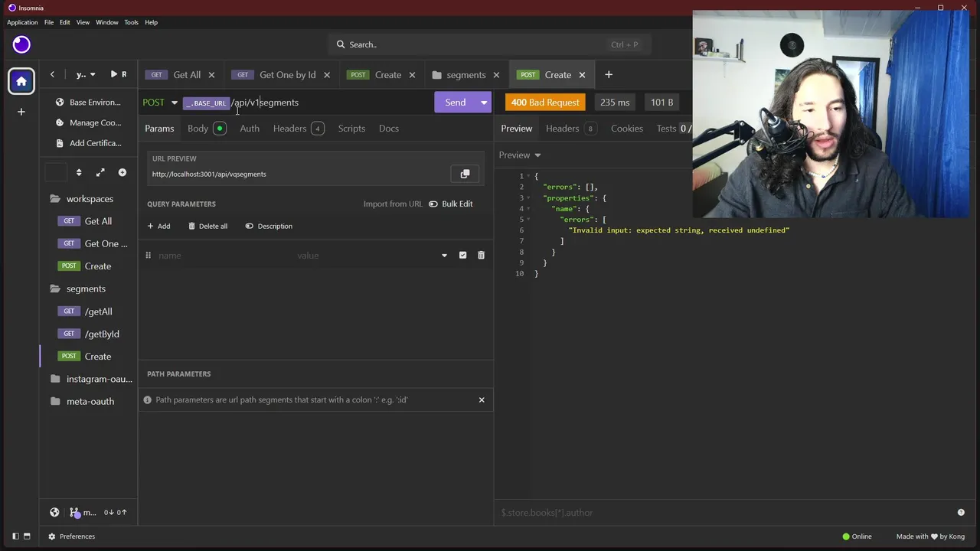
Task: Click the globe icon in sidebar footer
Action: pos(54,513)
